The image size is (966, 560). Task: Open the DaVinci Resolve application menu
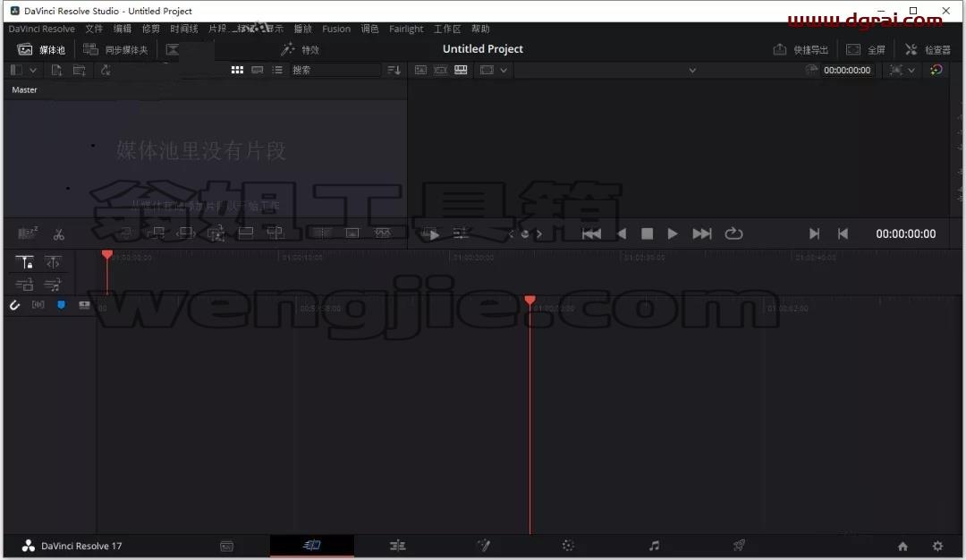pyautogui.click(x=41, y=29)
